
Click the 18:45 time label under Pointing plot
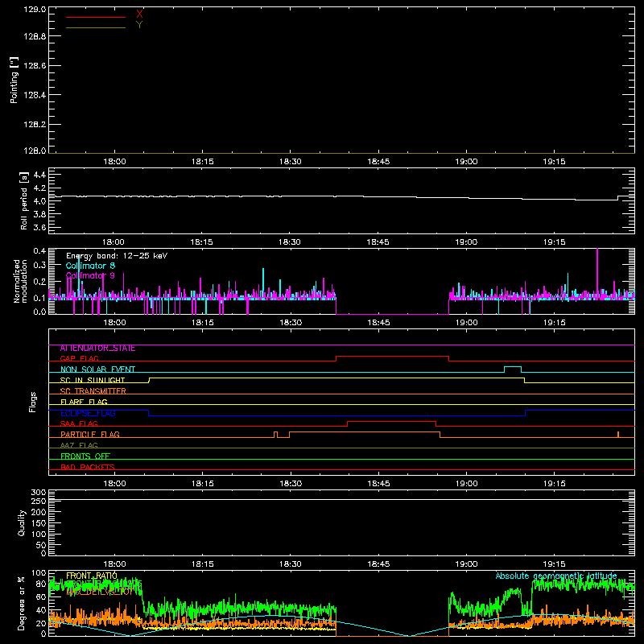[x=378, y=162]
